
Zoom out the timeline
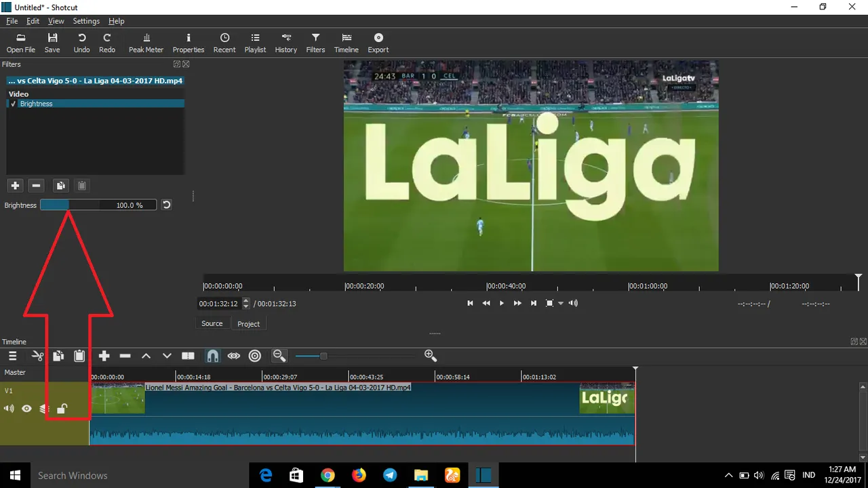[279, 356]
